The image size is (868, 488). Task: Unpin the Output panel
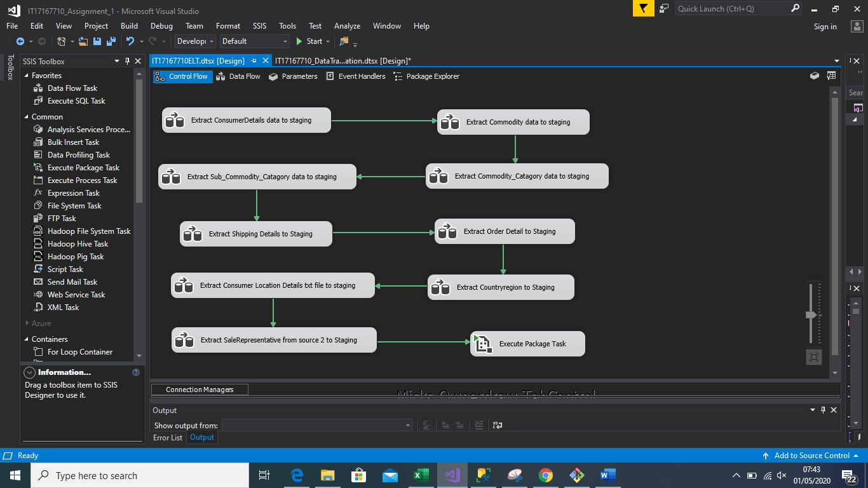pos(824,410)
